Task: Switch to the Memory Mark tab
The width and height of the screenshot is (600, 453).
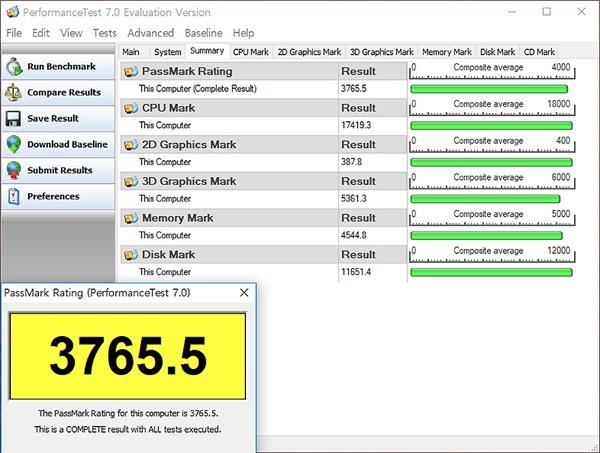Action: click(447, 52)
